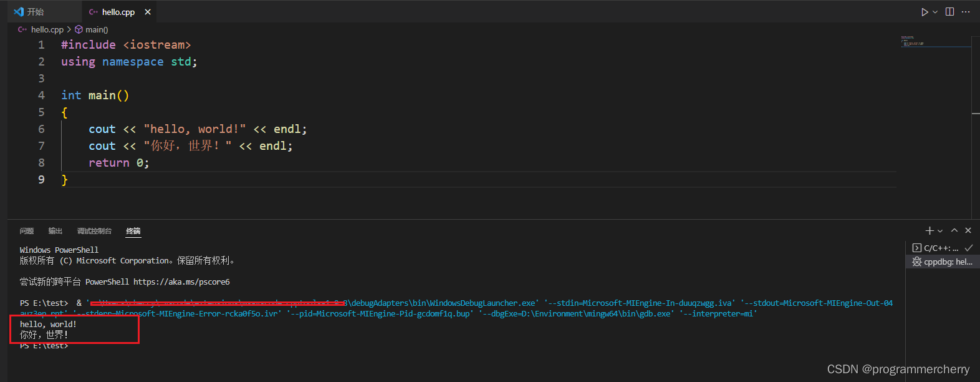Click the checkmark icon on C/C++ entry

pyautogui.click(x=969, y=248)
